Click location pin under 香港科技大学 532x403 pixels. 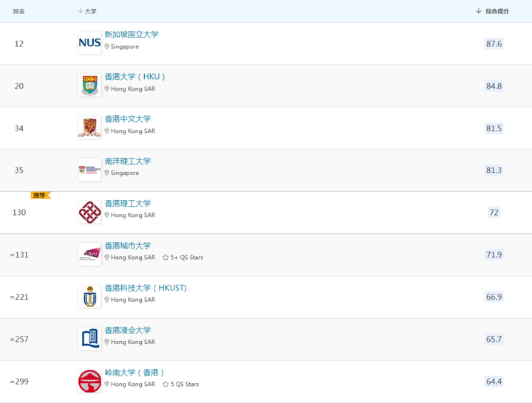point(107,300)
